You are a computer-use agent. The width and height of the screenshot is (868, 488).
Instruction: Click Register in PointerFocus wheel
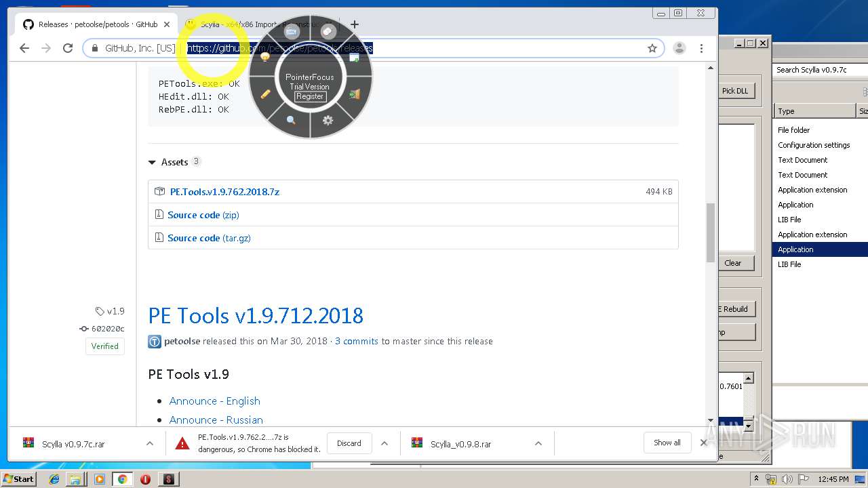310,96
